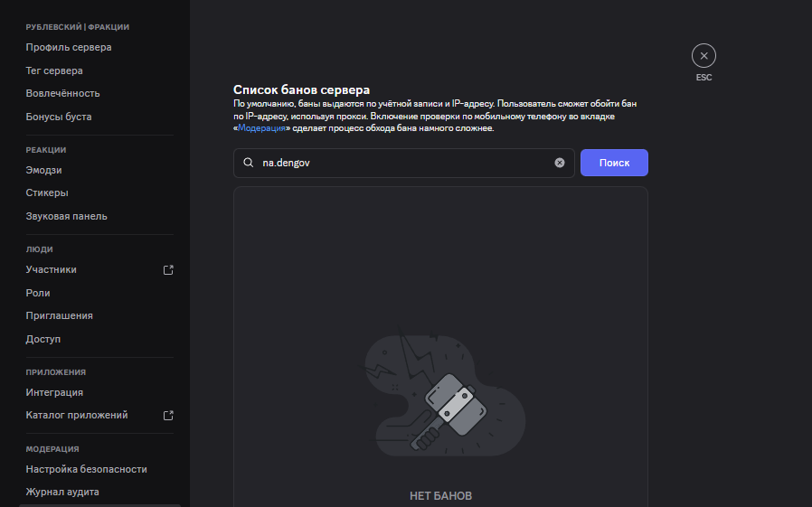Open Настройка безопасности page
The image size is (812, 507).
pyautogui.click(x=86, y=469)
